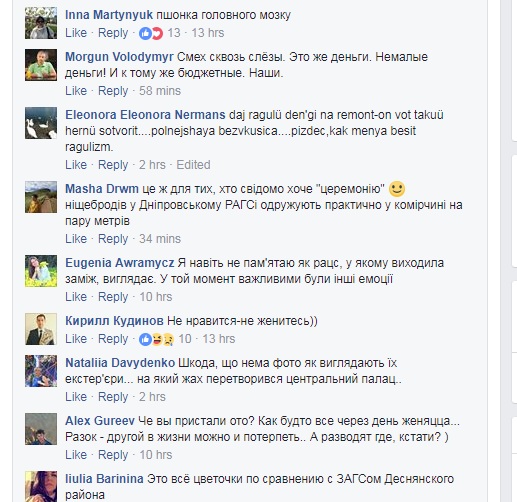Open Alex Gureev's avatar photo
The width and height of the screenshot is (517, 502).
(x=41, y=429)
